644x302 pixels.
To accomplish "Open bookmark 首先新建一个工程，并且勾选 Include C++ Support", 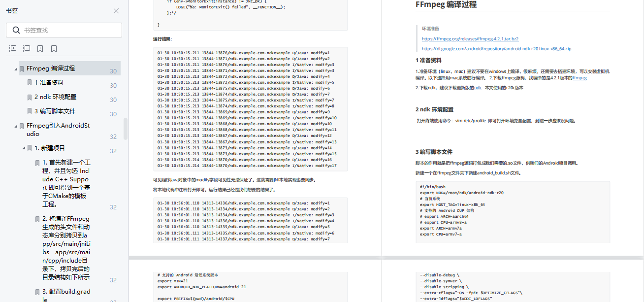I will 66,183.
